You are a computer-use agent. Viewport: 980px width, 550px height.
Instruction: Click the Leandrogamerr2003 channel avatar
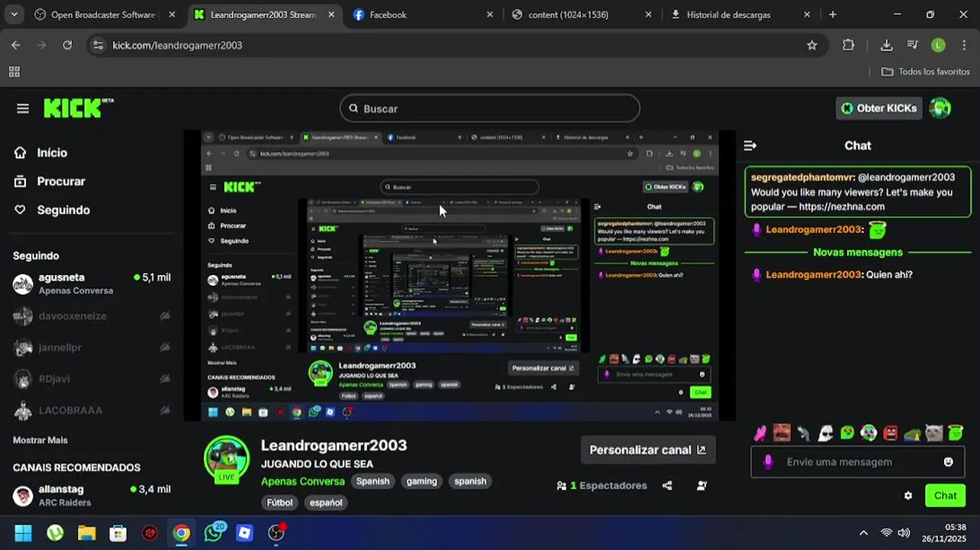point(227,459)
